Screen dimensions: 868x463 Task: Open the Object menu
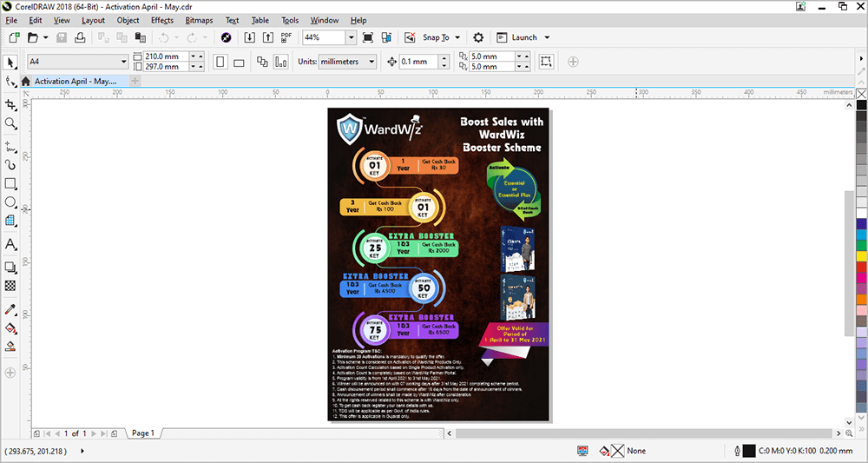click(128, 21)
